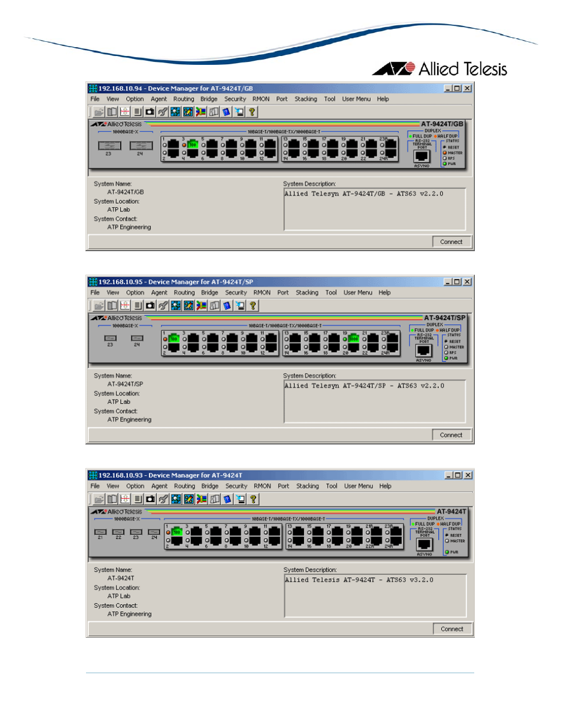Select green port 1 on AT-9424T/SP switch
The width and height of the screenshot is (562, 728).
174,338
